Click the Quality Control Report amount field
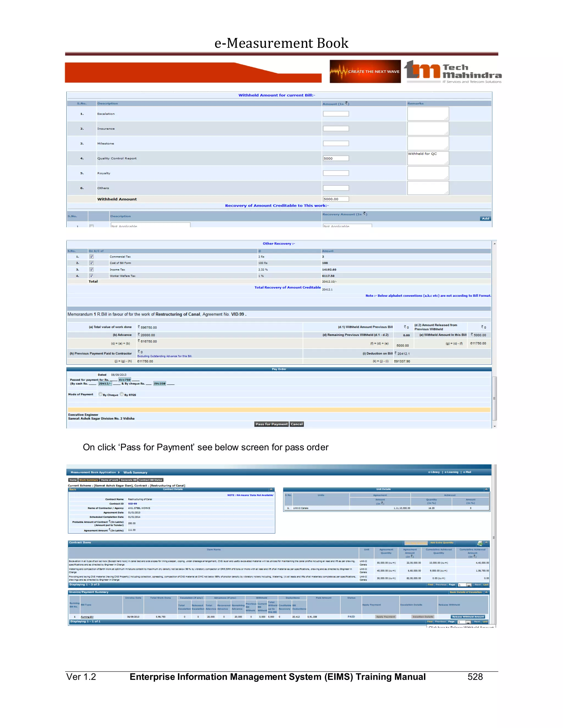The image size is (563, 728). [336, 158]
